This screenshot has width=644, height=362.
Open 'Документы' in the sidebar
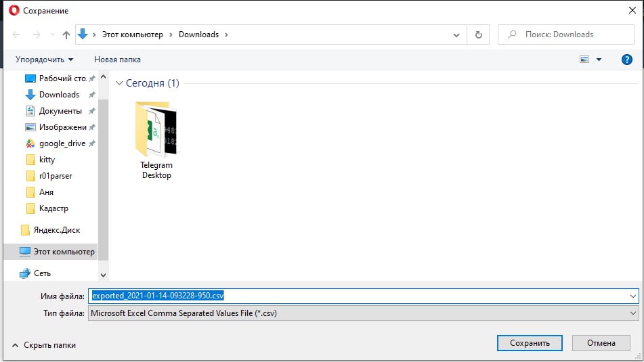pos(60,111)
